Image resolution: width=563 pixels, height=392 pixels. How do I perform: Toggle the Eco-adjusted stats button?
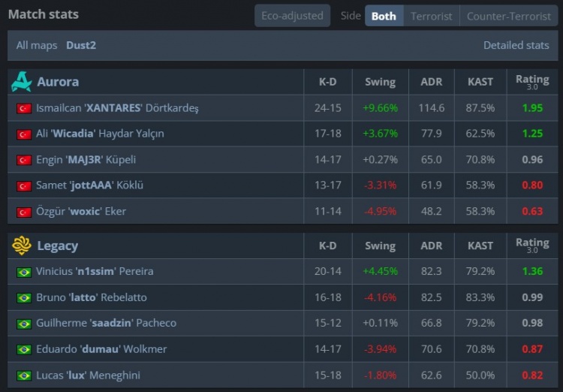click(x=292, y=16)
